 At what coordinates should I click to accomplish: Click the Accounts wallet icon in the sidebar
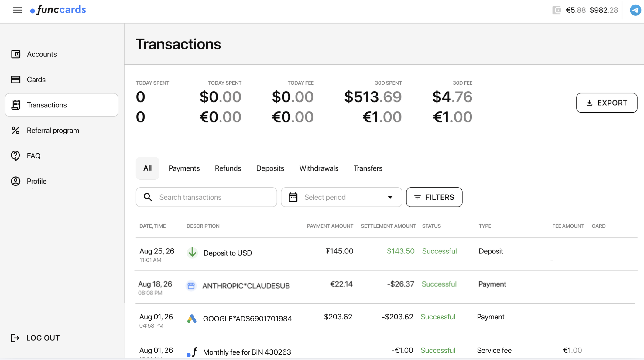[x=15, y=54]
